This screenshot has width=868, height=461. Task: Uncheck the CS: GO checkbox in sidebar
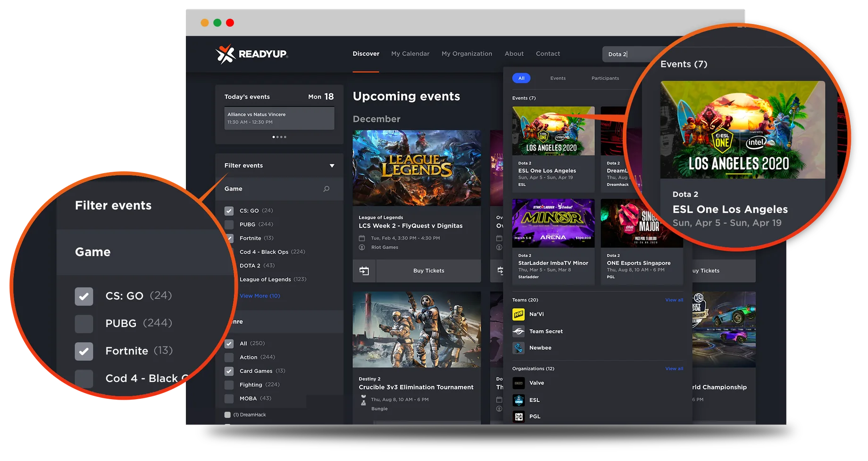pos(229,211)
